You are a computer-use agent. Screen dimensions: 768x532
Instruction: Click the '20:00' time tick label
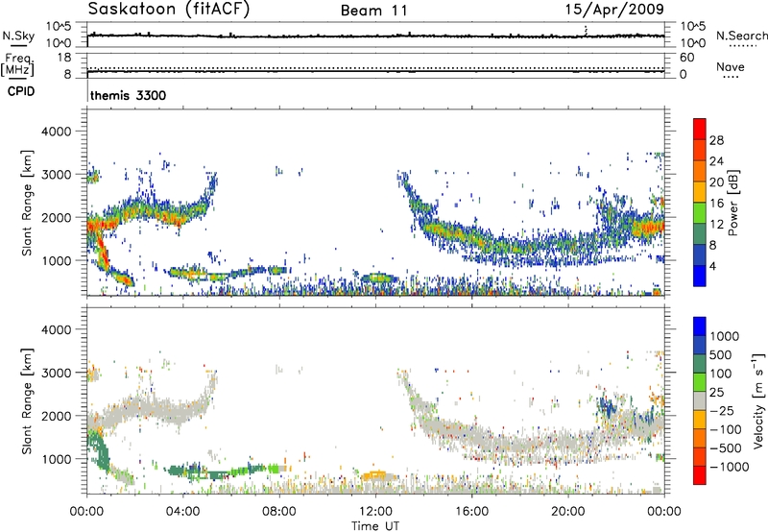(567, 512)
